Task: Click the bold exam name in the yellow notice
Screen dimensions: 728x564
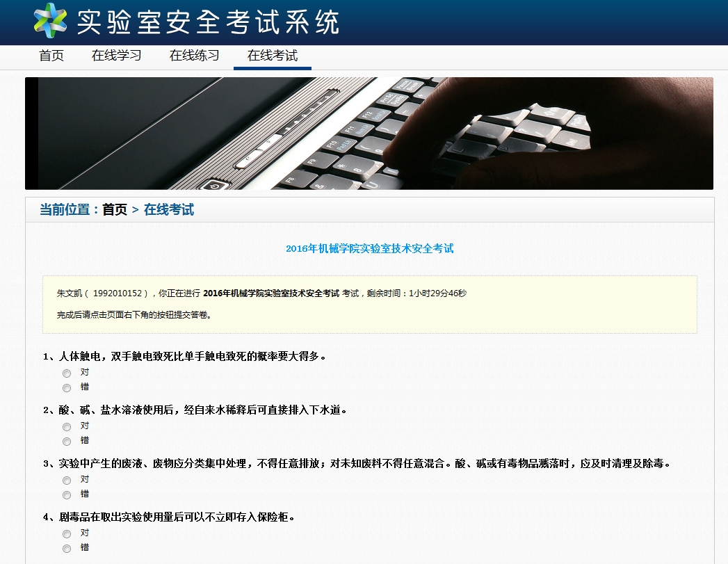Action: (x=271, y=293)
